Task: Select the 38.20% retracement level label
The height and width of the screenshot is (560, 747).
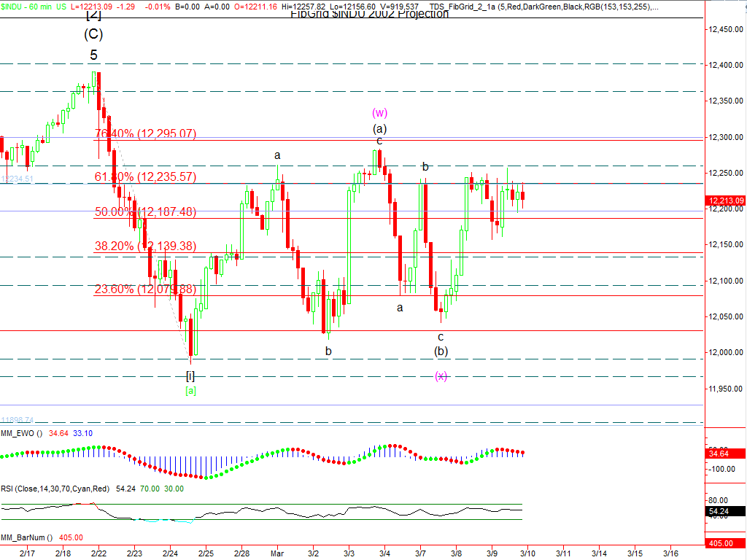Action: coord(146,246)
